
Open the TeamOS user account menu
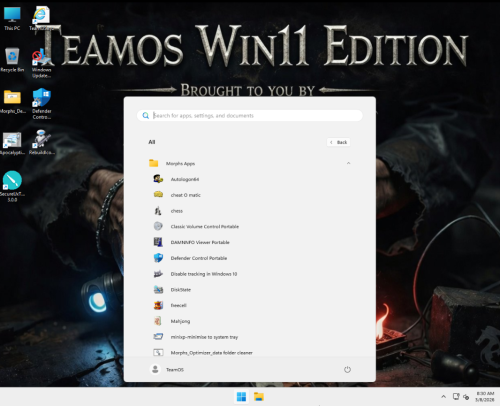click(x=167, y=369)
